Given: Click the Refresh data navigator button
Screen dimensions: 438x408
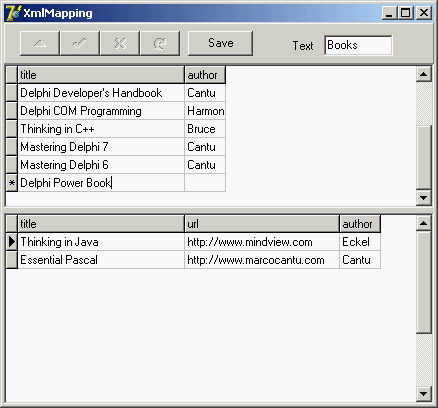Looking at the screenshot, I should (x=160, y=43).
